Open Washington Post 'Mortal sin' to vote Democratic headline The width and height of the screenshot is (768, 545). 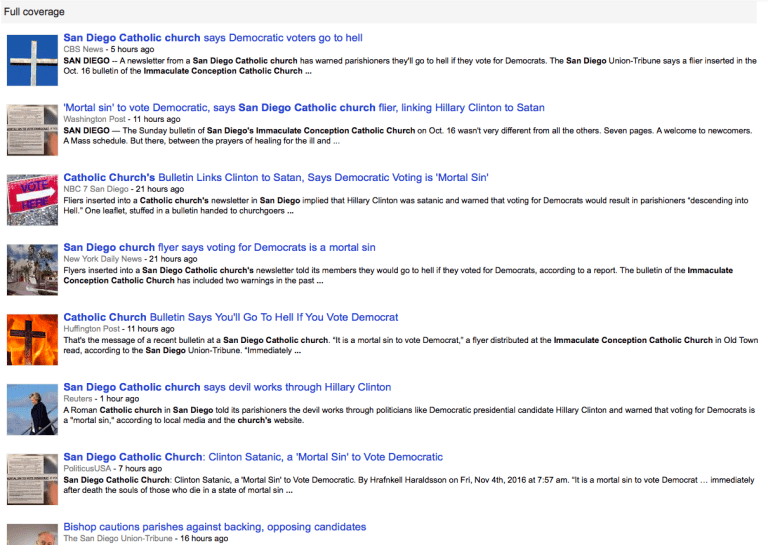pos(304,108)
